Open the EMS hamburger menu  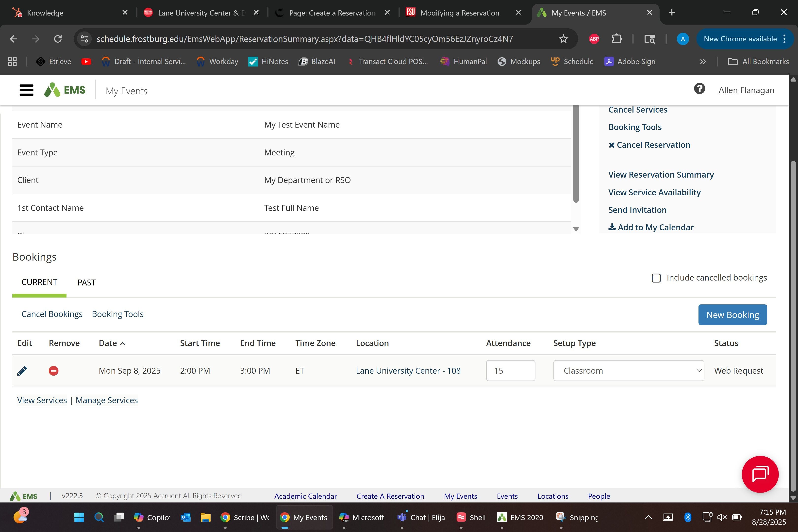26,90
